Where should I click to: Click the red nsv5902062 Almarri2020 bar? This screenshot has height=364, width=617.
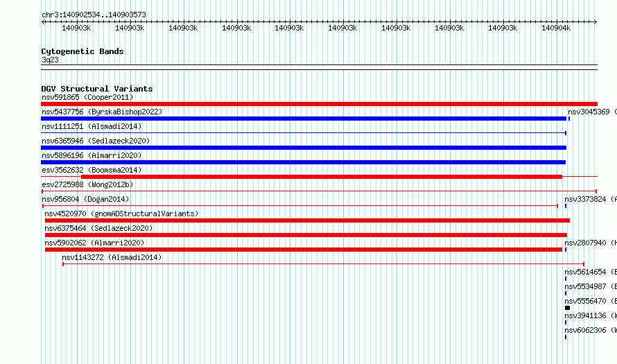pyautogui.click(x=304, y=250)
